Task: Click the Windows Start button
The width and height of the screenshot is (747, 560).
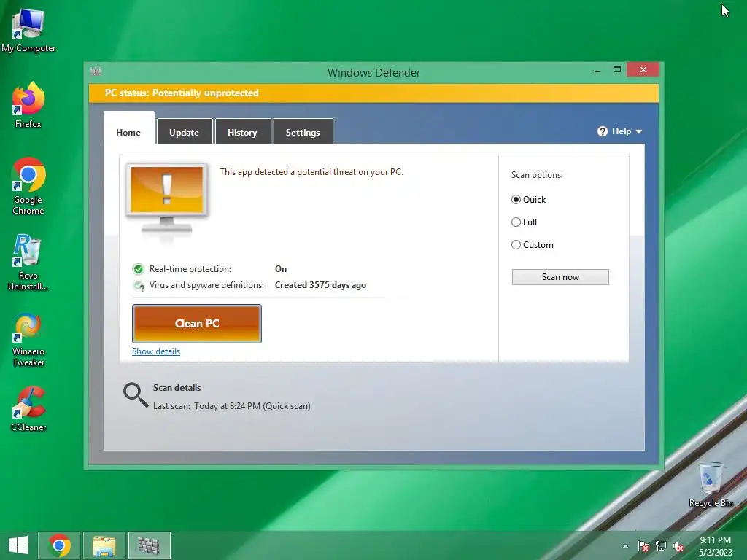Action: pyautogui.click(x=18, y=545)
